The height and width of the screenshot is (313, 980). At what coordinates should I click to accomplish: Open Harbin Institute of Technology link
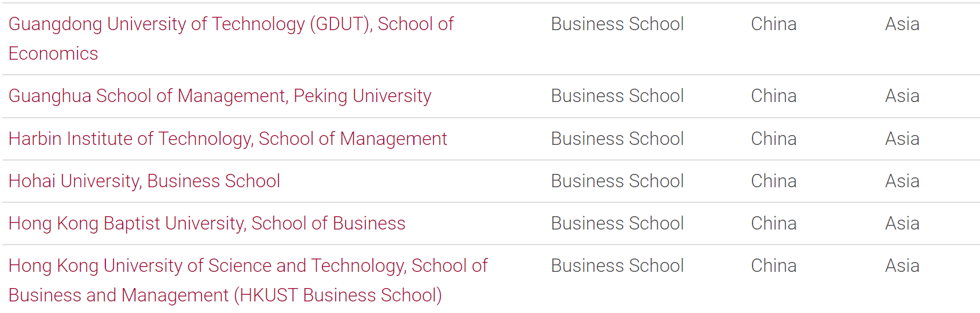(227, 139)
